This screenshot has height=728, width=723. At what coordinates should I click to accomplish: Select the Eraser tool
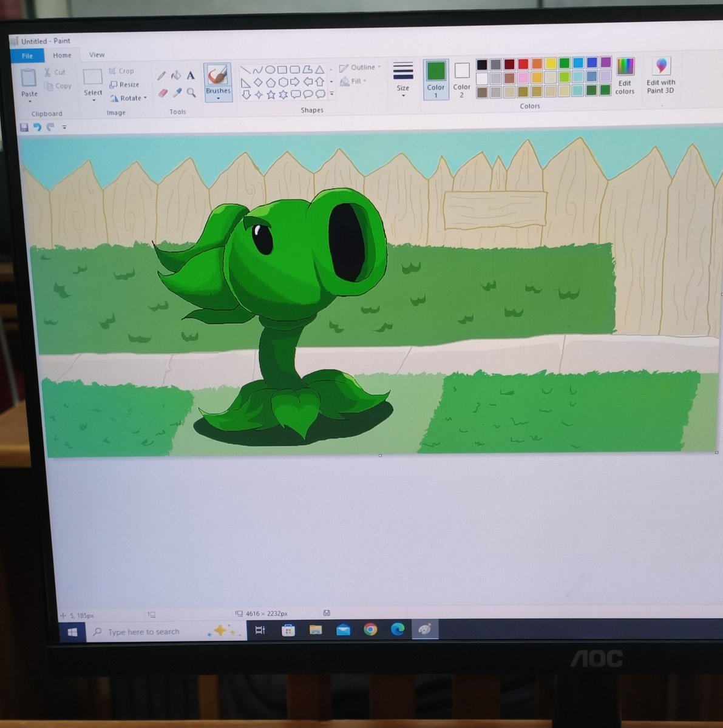point(162,93)
